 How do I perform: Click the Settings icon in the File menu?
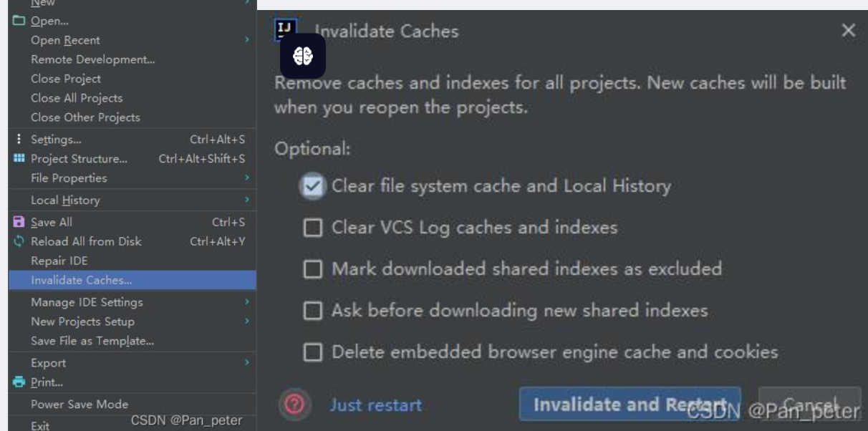[19, 140]
